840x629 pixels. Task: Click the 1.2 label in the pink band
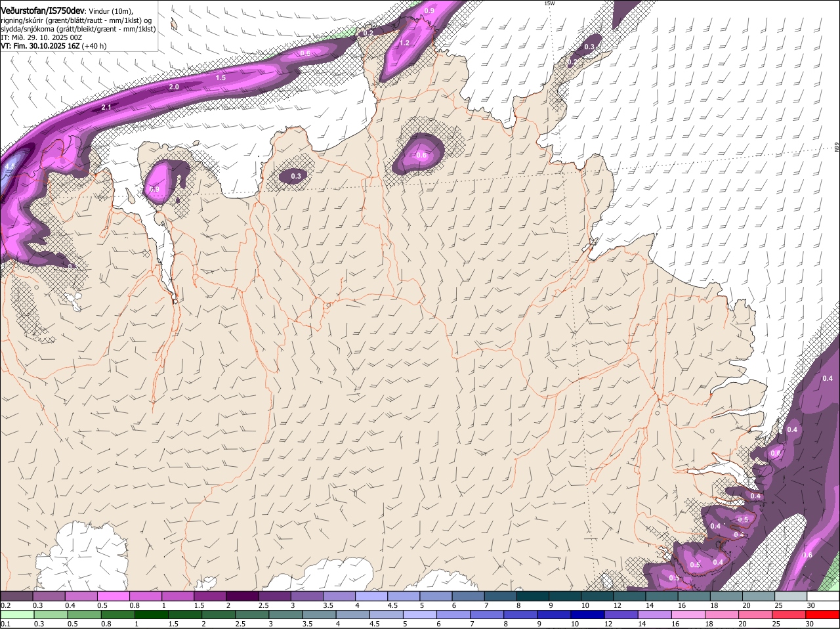click(x=404, y=43)
